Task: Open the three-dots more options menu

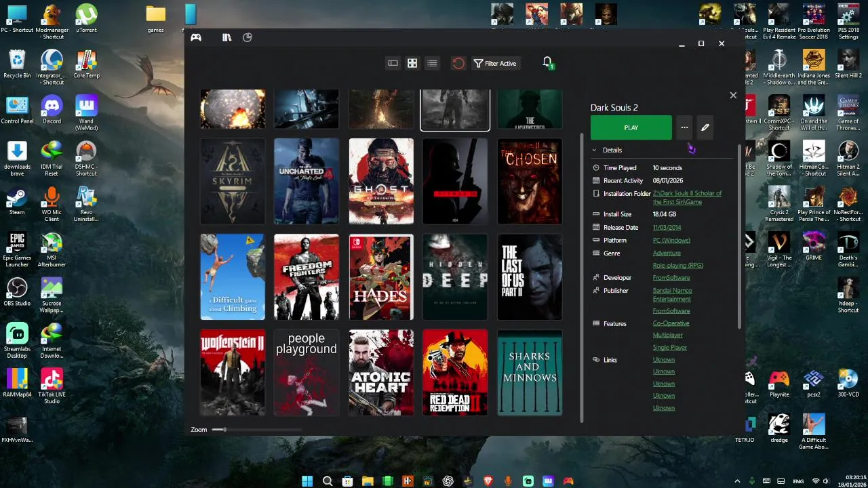Action: click(x=684, y=127)
